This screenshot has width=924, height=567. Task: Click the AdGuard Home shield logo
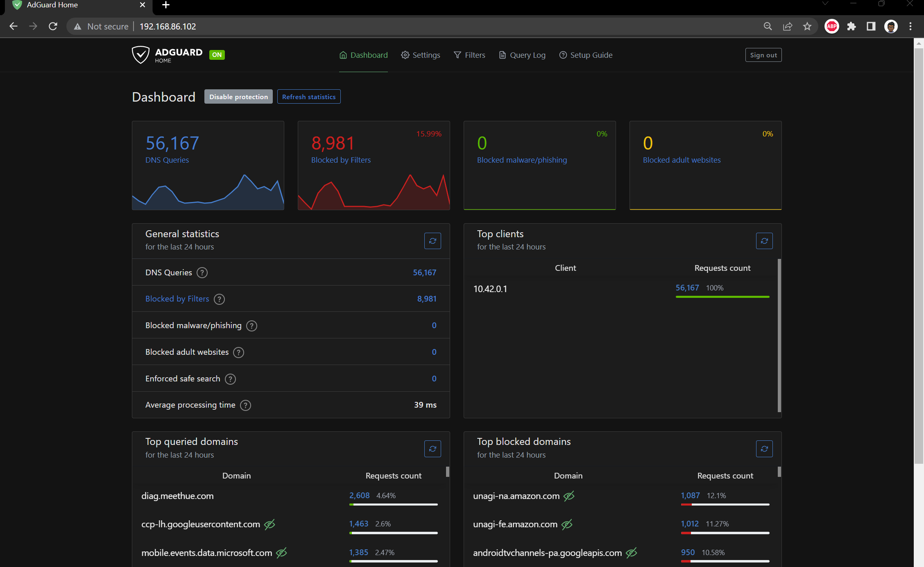(x=141, y=54)
